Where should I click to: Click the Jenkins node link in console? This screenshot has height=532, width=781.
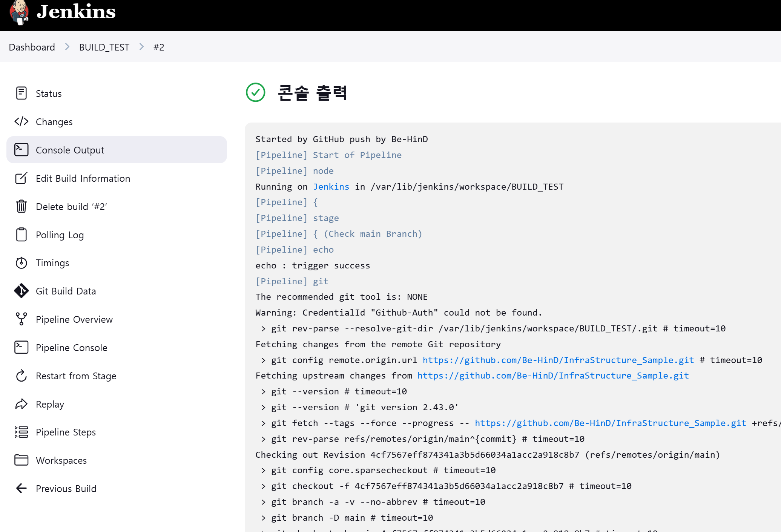coord(331,187)
